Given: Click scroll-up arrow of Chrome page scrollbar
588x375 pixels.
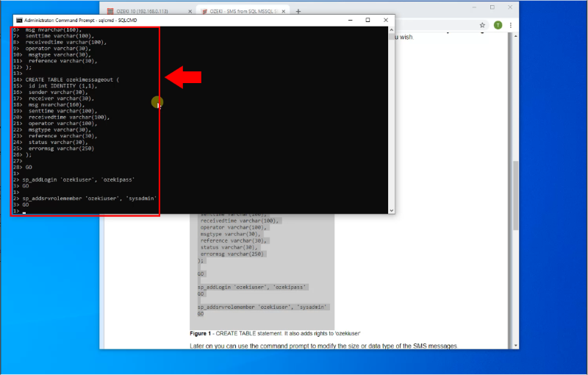Looking at the screenshot, I should pos(516,36).
